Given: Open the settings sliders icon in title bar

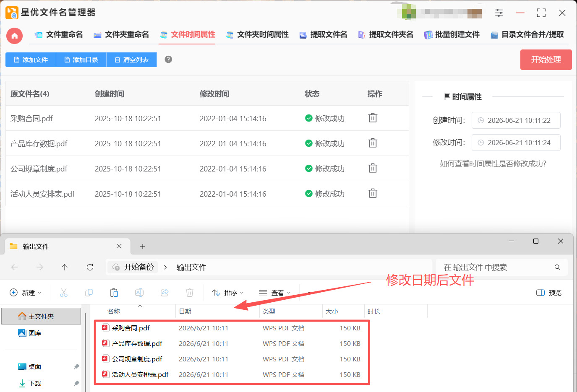Looking at the screenshot, I should click(x=499, y=13).
